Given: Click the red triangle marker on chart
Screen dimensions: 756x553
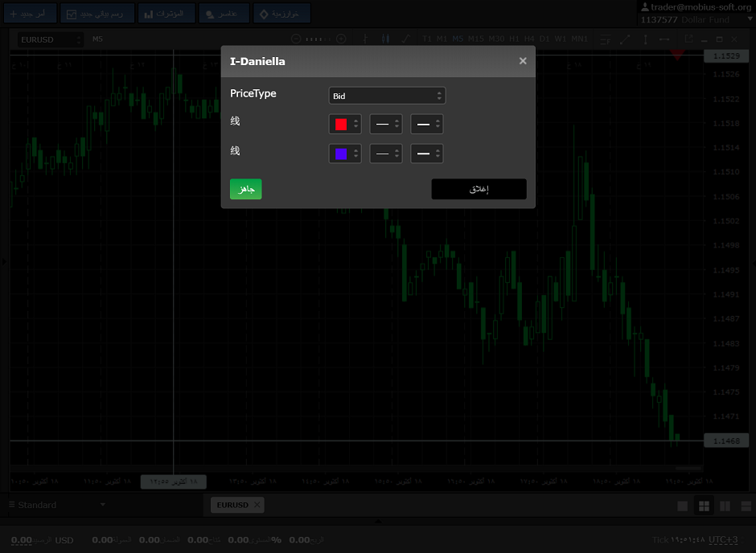Looking at the screenshot, I should (677, 55).
